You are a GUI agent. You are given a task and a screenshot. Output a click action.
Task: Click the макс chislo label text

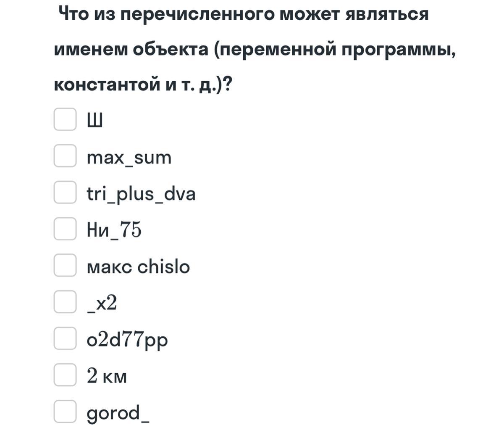(138, 267)
